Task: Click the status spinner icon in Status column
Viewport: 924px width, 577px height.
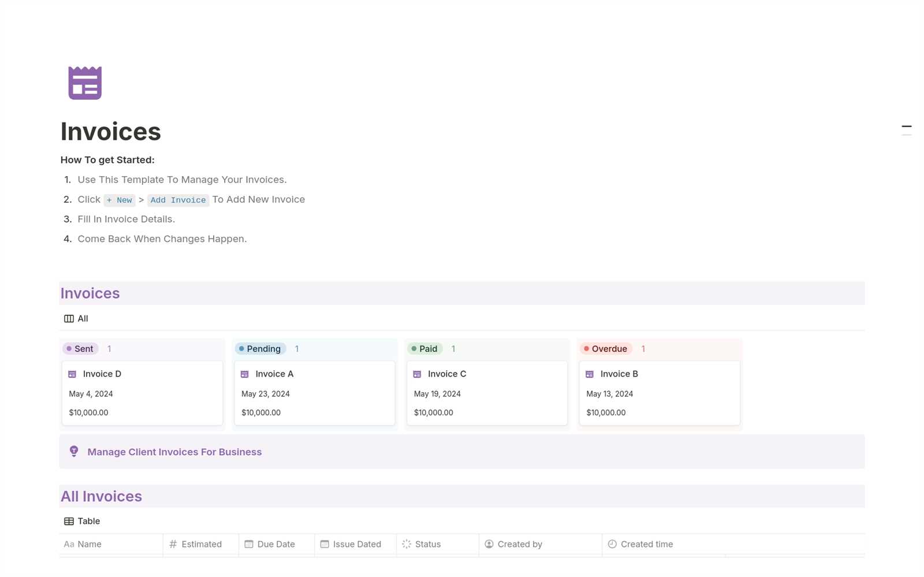Action: coord(407,544)
